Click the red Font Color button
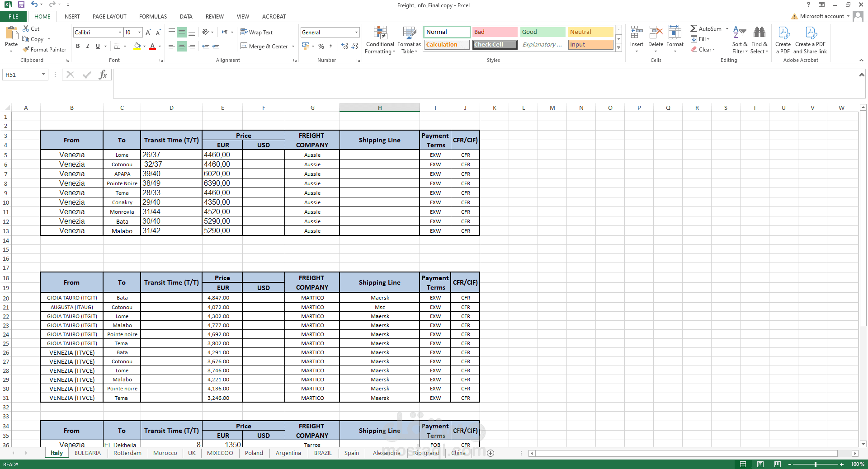 tap(152, 46)
